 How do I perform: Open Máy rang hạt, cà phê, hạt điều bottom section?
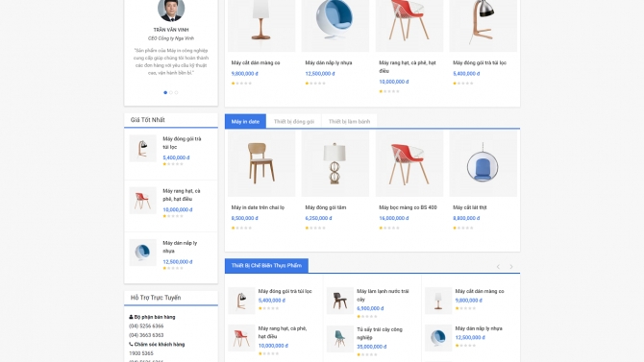(x=283, y=332)
